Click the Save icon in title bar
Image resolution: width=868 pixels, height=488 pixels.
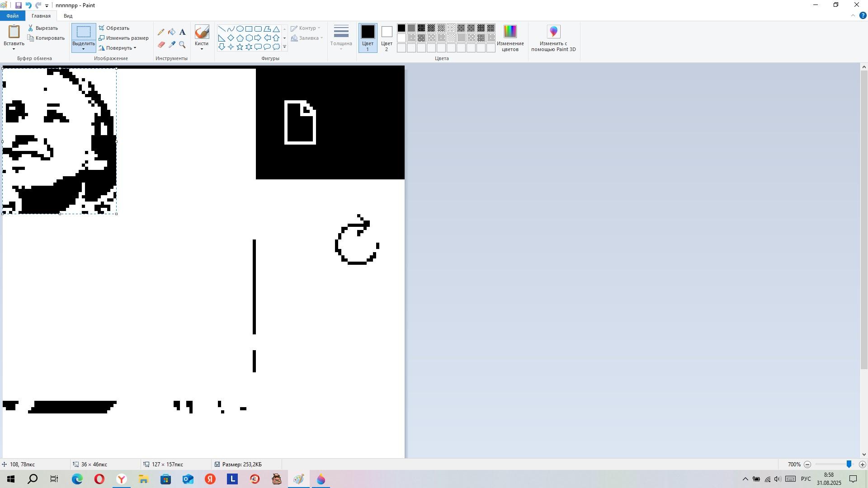pyautogui.click(x=18, y=5)
